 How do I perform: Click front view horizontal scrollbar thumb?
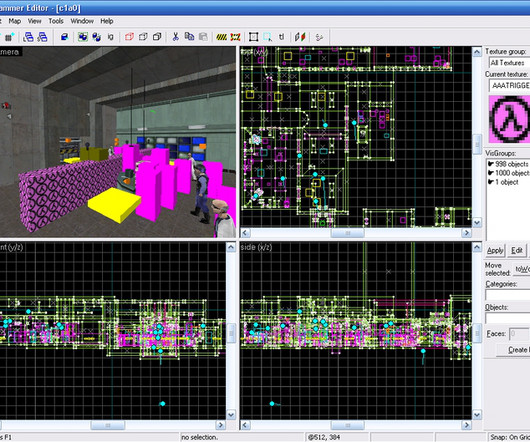108,425
